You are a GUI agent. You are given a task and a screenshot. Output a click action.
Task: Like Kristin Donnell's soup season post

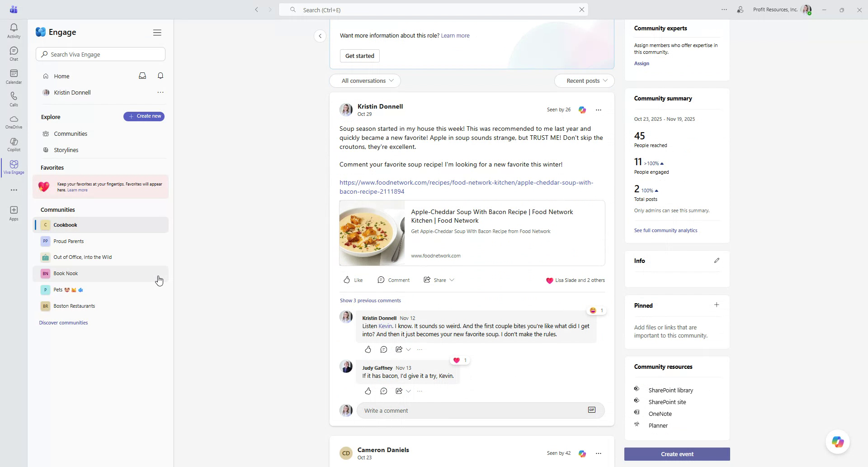coord(353,280)
